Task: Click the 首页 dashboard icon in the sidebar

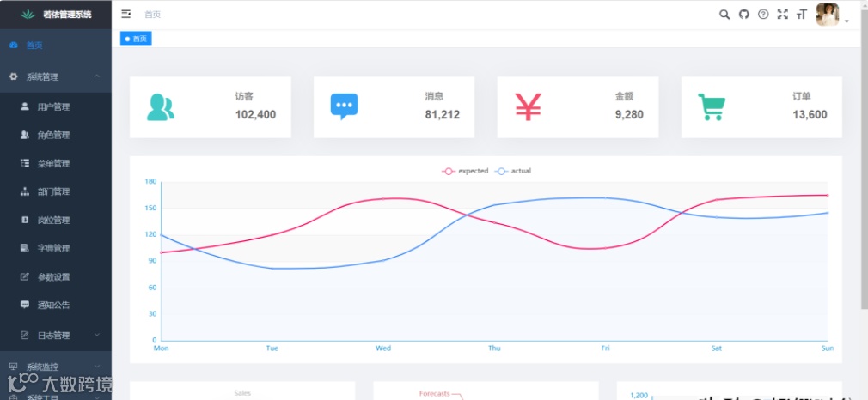Action: point(14,45)
